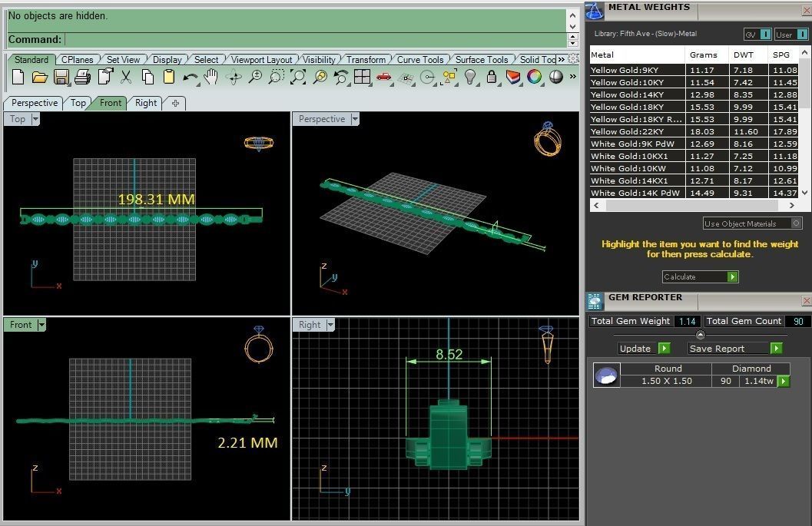812x526 pixels.
Task: Select the Perspective viewport tab
Action: (34, 103)
